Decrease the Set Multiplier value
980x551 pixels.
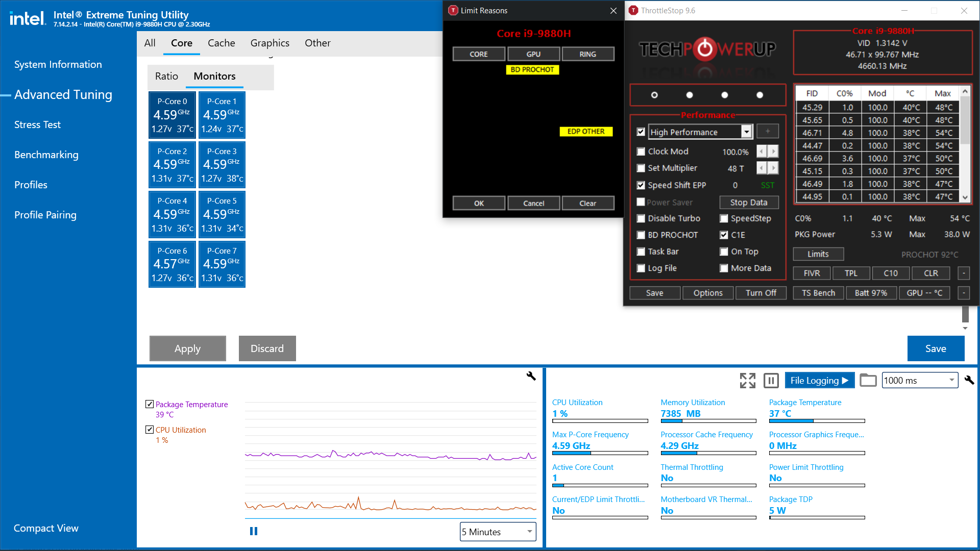(762, 168)
